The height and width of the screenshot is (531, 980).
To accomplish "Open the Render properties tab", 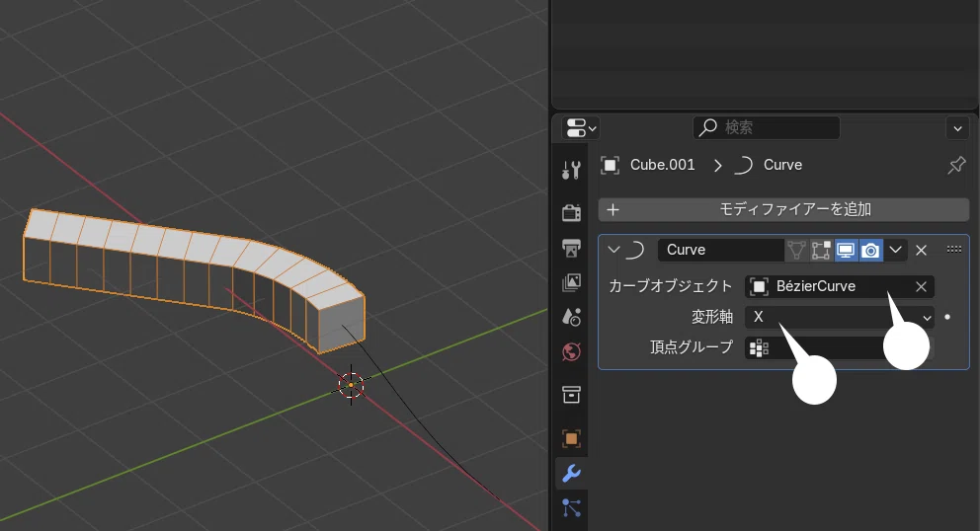I will pyautogui.click(x=571, y=212).
